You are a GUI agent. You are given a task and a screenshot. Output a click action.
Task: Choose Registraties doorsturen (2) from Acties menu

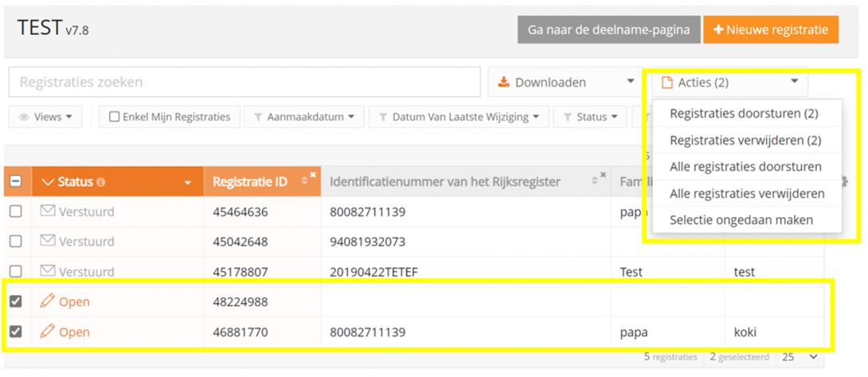744,114
